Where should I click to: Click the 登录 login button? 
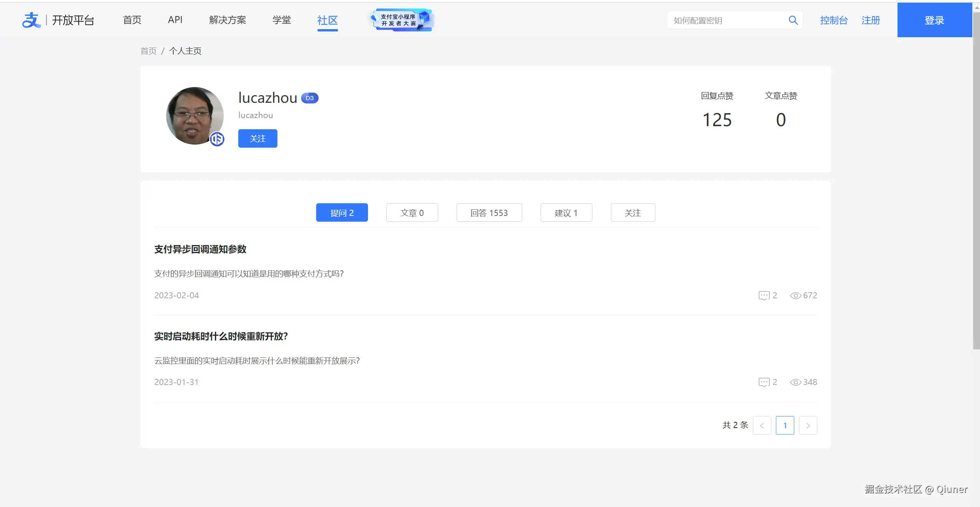point(934,20)
